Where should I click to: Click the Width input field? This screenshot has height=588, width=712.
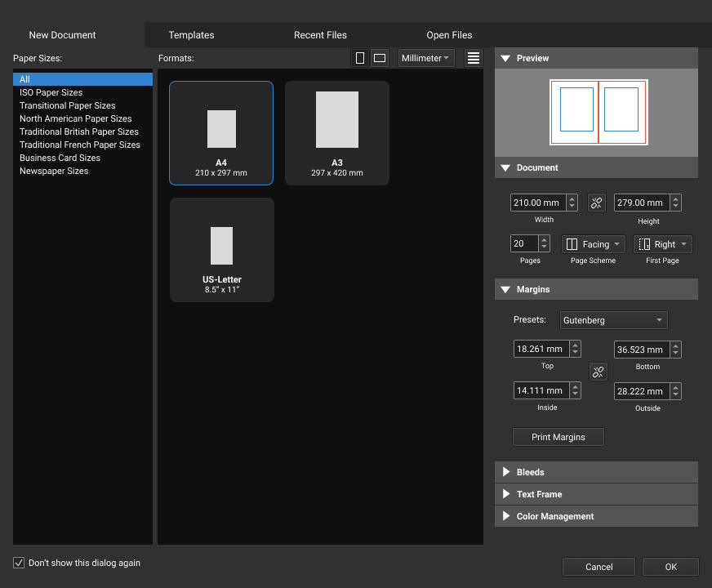pos(536,203)
